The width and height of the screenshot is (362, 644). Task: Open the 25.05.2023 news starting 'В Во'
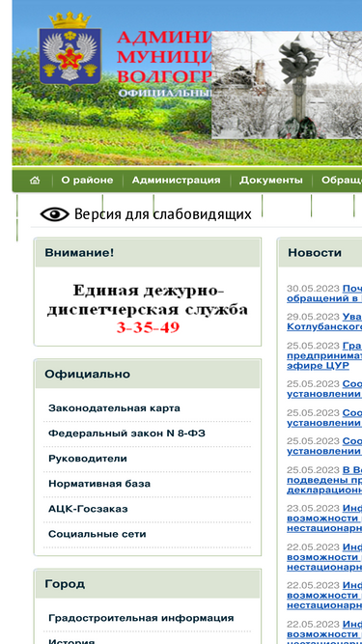(x=324, y=480)
